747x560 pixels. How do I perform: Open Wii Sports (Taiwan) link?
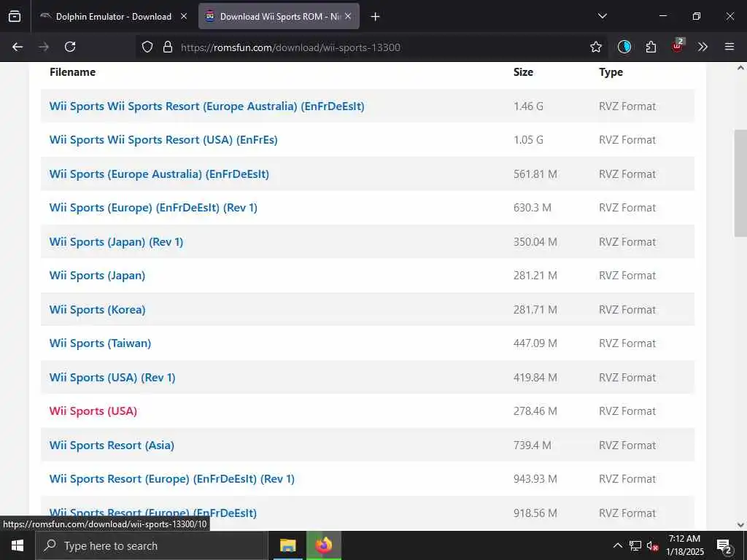(x=100, y=343)
